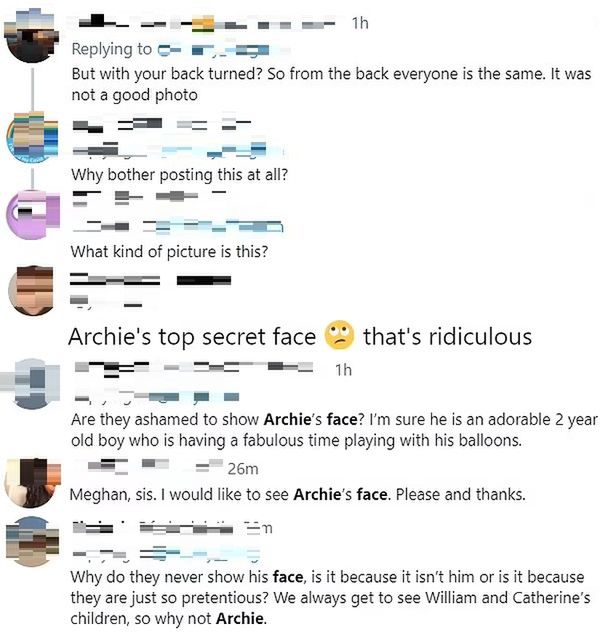
Task: Click the 26m timestamp on Meghan comment
Action: 243,469
